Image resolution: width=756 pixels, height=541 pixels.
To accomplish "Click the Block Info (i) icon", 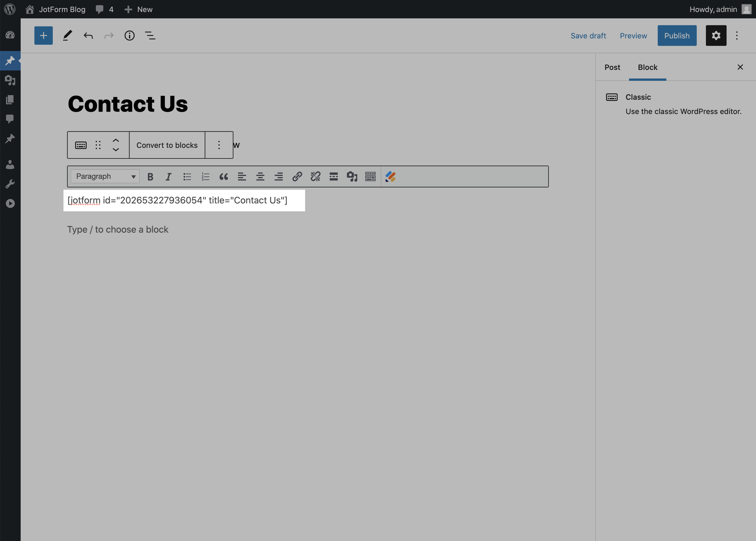I will coord(130,36).
